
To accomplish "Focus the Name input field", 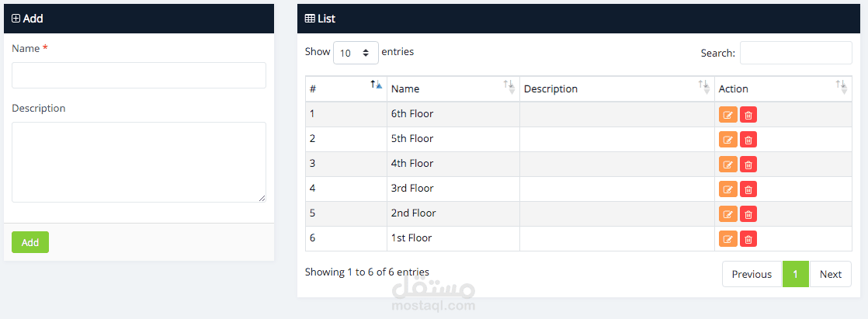I will [139, 75].
